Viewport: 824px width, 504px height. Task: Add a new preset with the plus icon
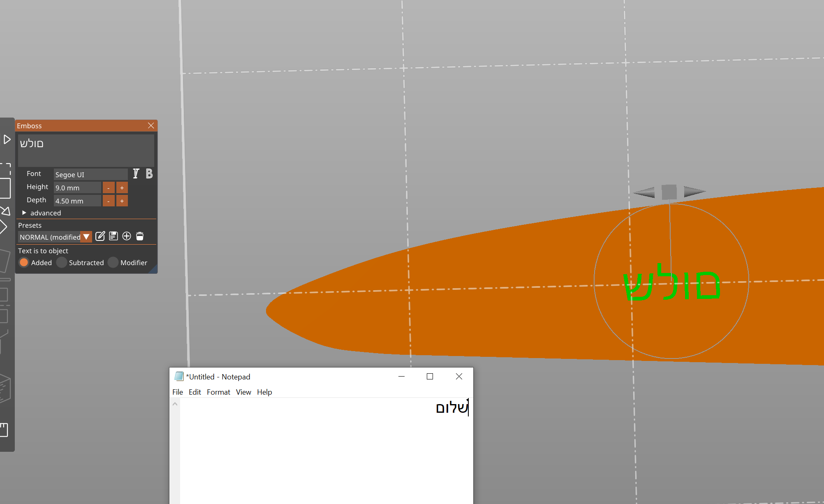[127, 236]
